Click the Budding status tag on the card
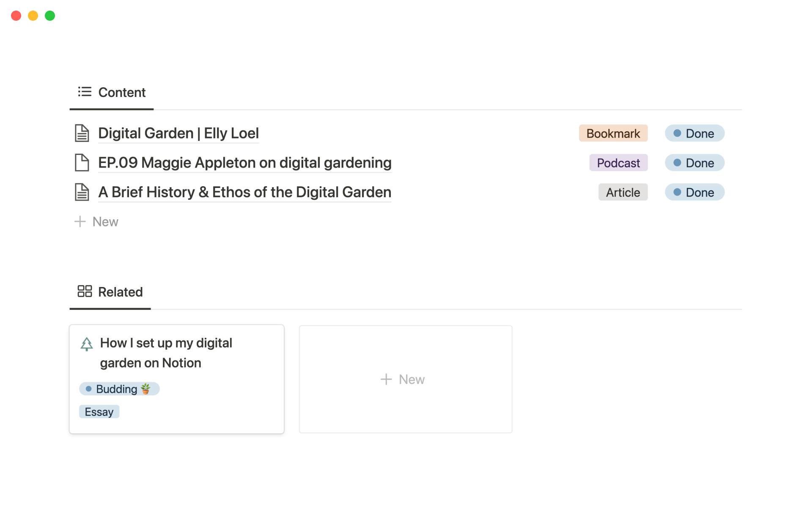Screen dimensions: 812x508 click(x=119, y=389)
